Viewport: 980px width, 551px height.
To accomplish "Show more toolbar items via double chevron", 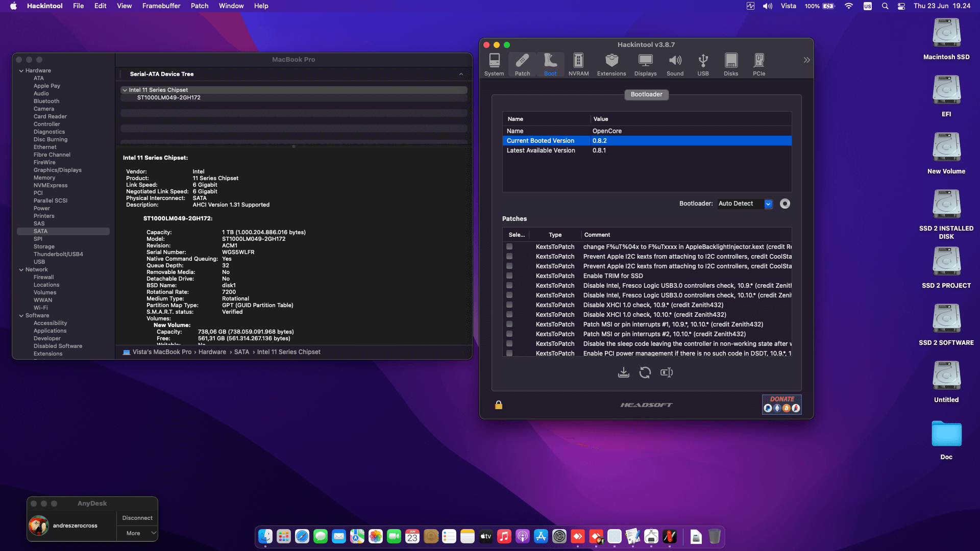I will (806, 60).
